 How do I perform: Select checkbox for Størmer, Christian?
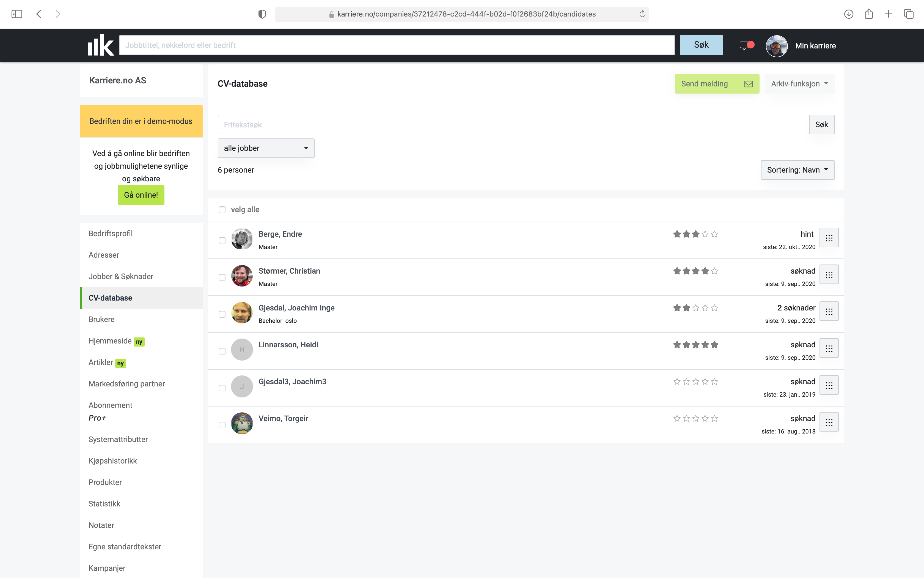point(222,277)
